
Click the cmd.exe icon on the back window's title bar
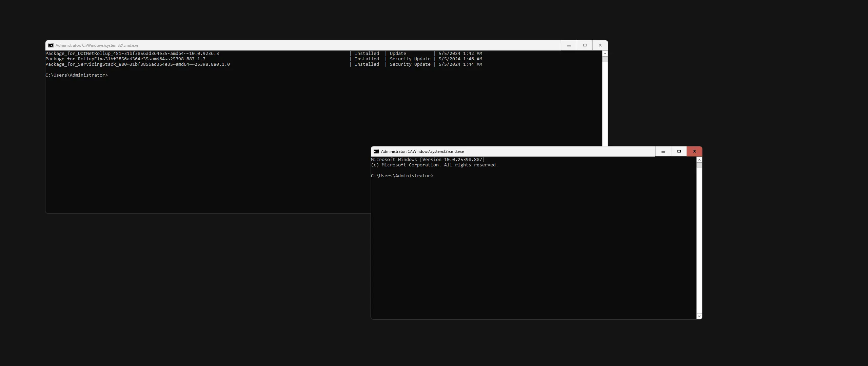point(51,45)
